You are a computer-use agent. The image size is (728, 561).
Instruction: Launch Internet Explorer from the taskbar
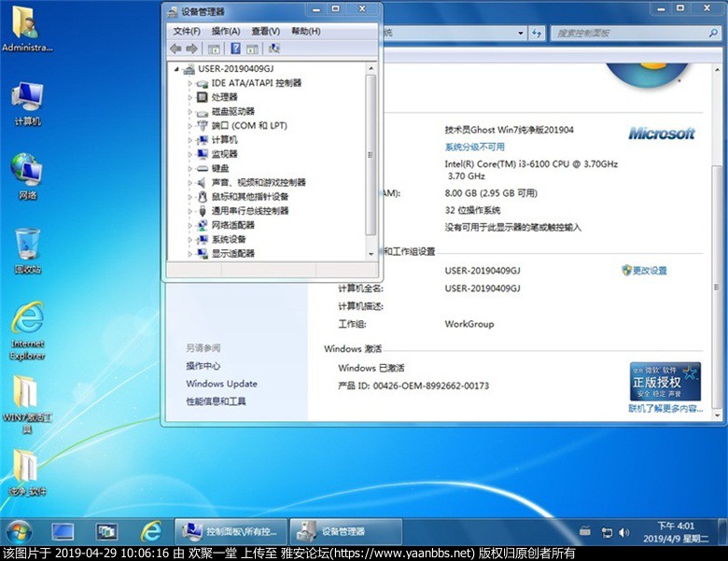pos(151,532)
